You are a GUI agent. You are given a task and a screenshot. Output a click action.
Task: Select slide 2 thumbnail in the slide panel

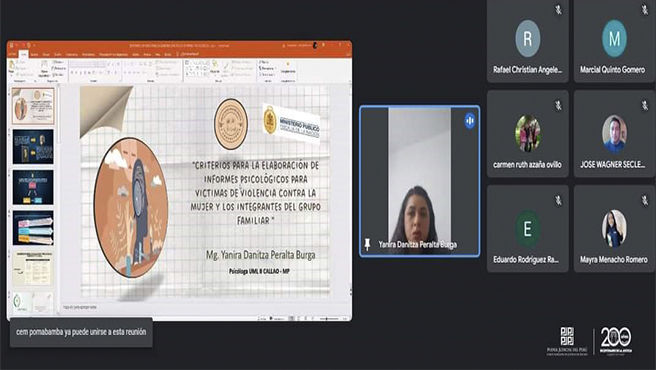pyautogui.click(x=33, y=146)
